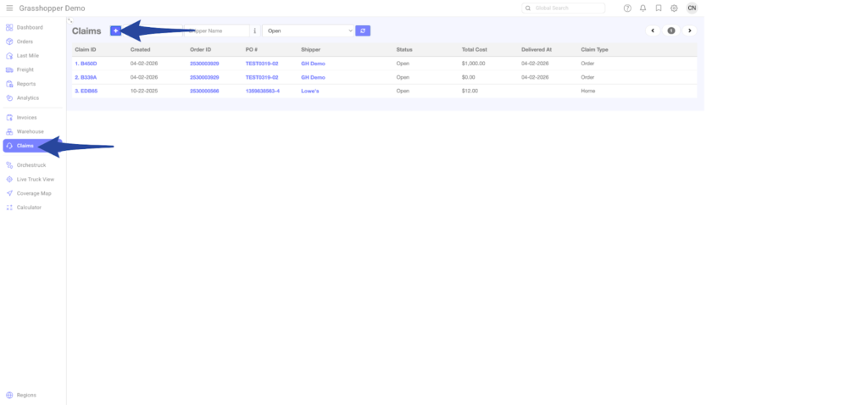Viewport: 868px width, 405px height.
Task: Open the settings gear icon
Action: 674,8
